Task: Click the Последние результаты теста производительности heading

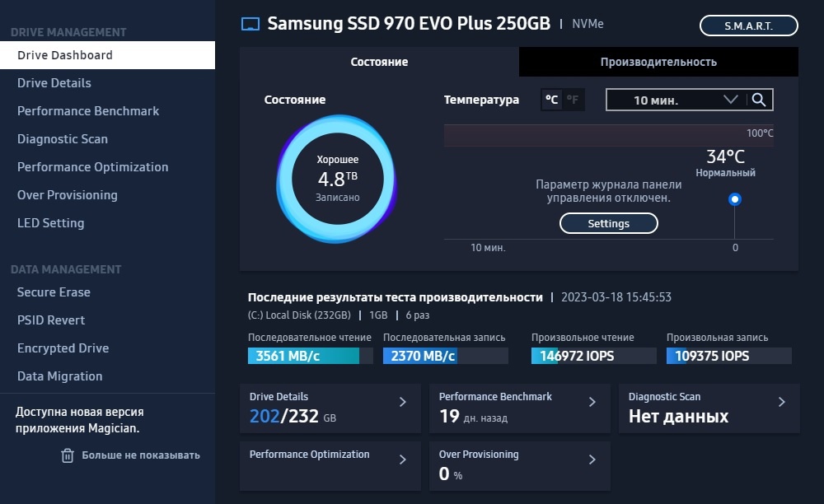Action: click(396, 297)
